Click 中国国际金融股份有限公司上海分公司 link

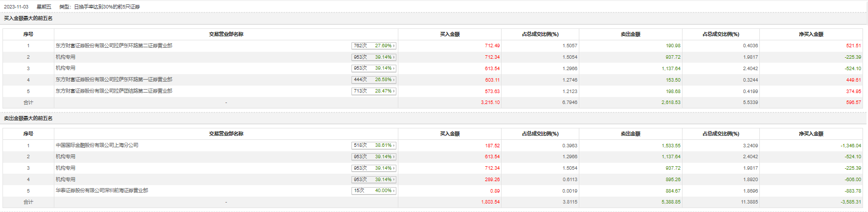[97, 145]
